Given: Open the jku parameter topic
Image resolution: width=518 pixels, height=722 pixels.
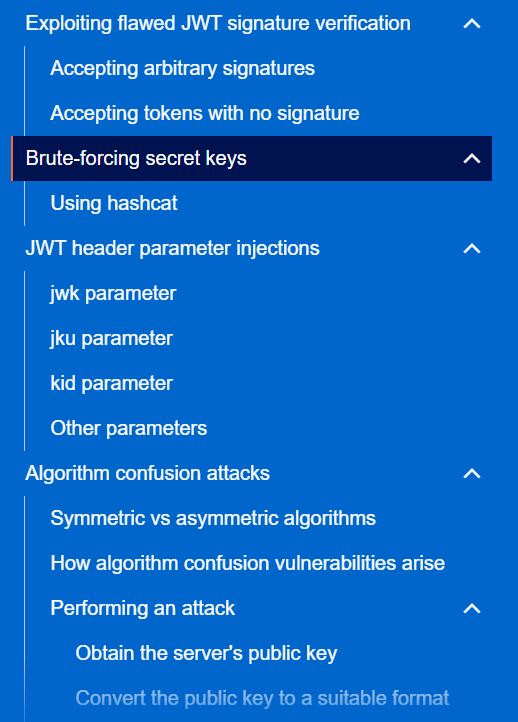Looking at the screenshot, I should [x=111, y=338].
